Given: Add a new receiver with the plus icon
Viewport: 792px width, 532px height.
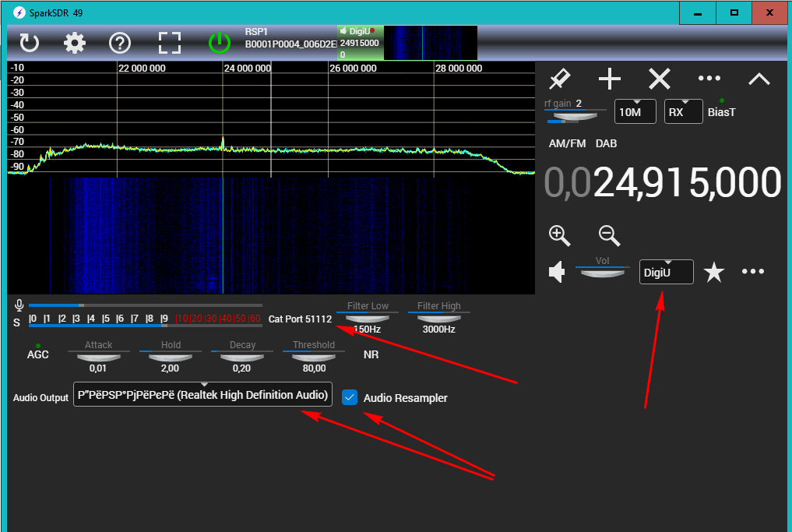Looking at the screenshot, I should (x=609, y=79).
